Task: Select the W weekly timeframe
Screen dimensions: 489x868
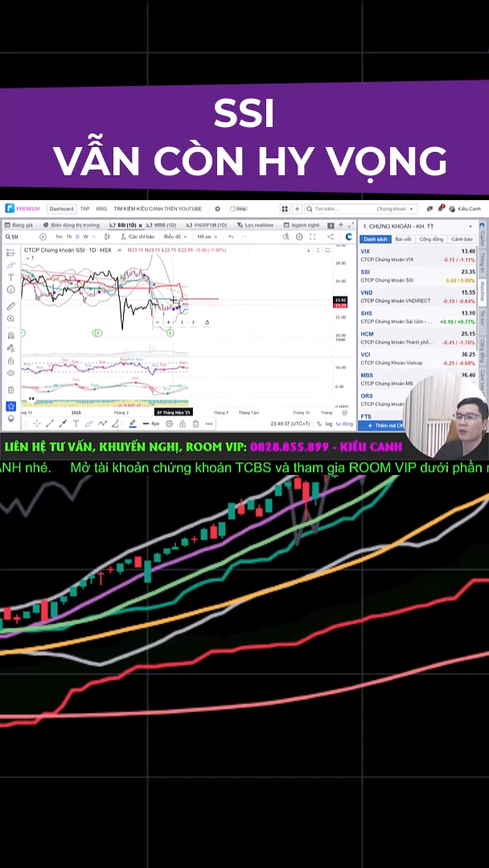Action: tap(86, 237)
